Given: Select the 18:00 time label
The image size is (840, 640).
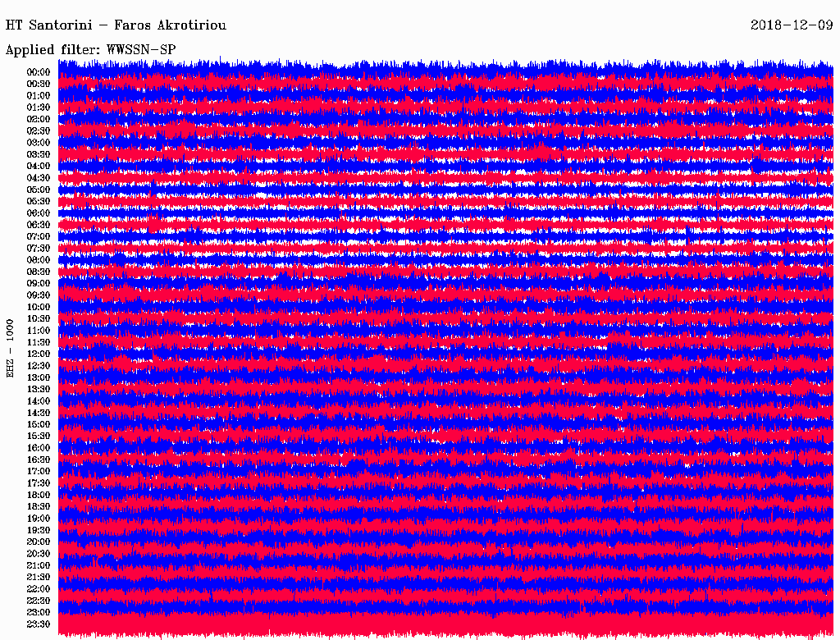Looking at the screenshot, I should tap(39, 495).
